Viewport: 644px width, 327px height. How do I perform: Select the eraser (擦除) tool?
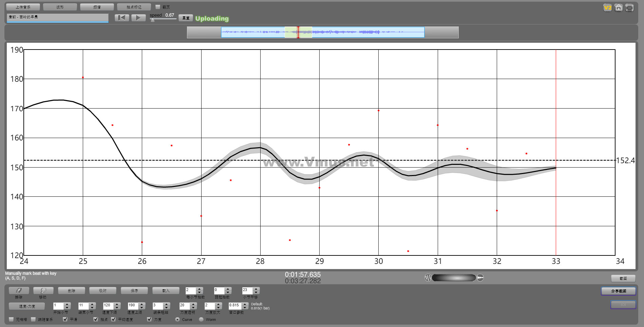click(x=19, y=291)
